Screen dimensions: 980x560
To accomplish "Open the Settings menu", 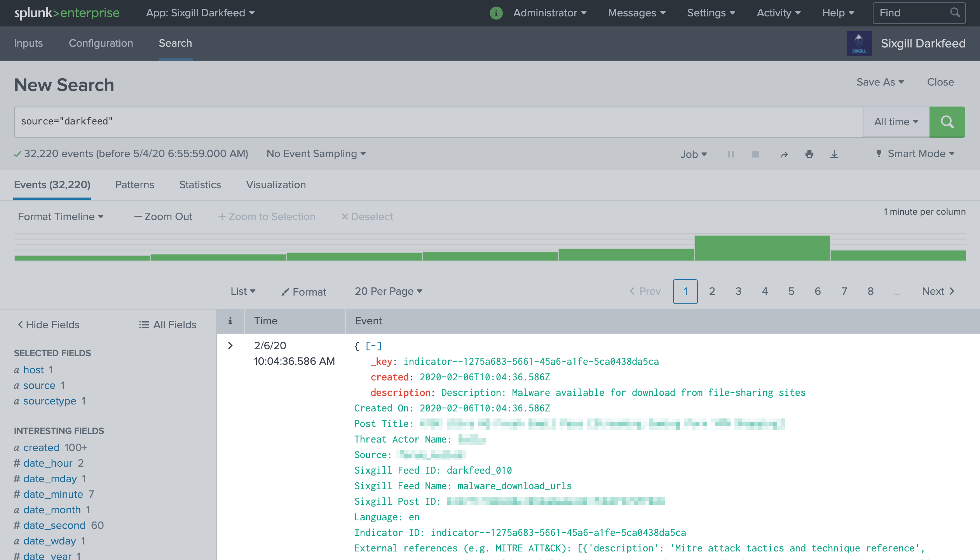I will pyautogui.click(x=711, y=13).
